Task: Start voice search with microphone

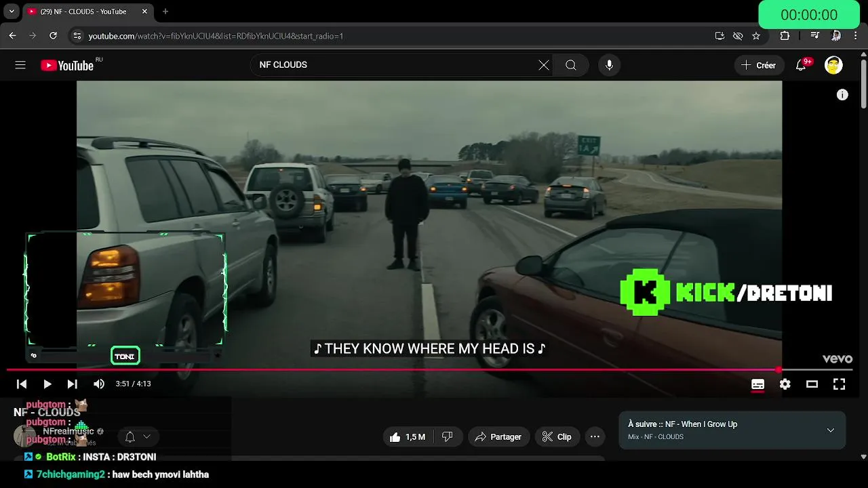Action: point(609,65)
